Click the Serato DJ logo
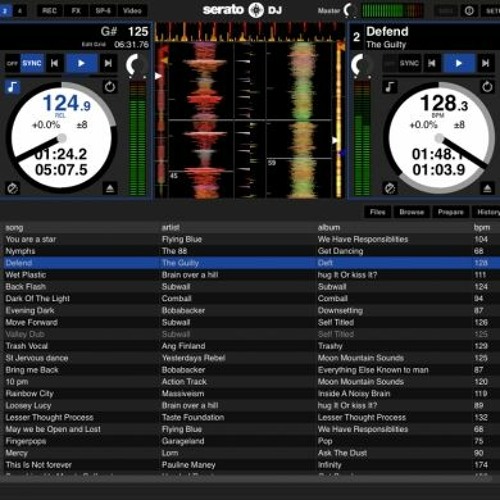 tap(242, 10)
